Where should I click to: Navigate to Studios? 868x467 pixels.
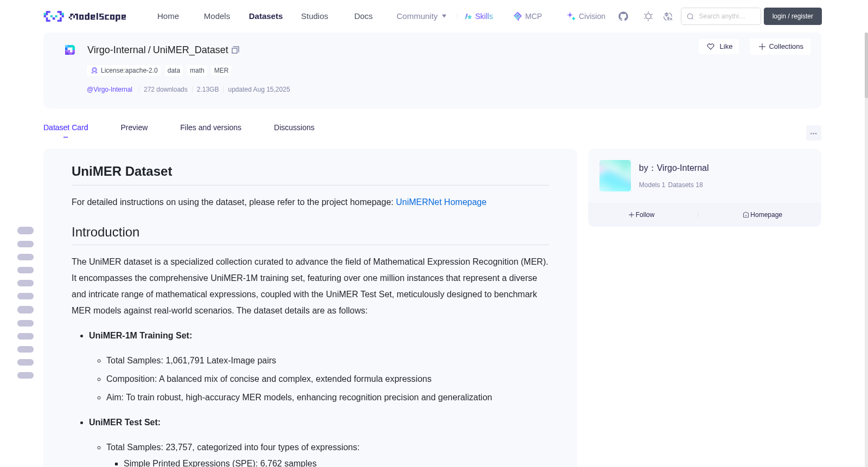(x=315, y=16)
